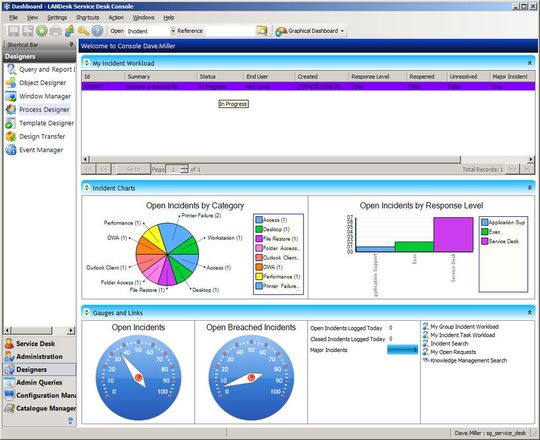Open the Incident Search link
The height and width of the screenshot is (440, 540).
(x=446, y=344)
